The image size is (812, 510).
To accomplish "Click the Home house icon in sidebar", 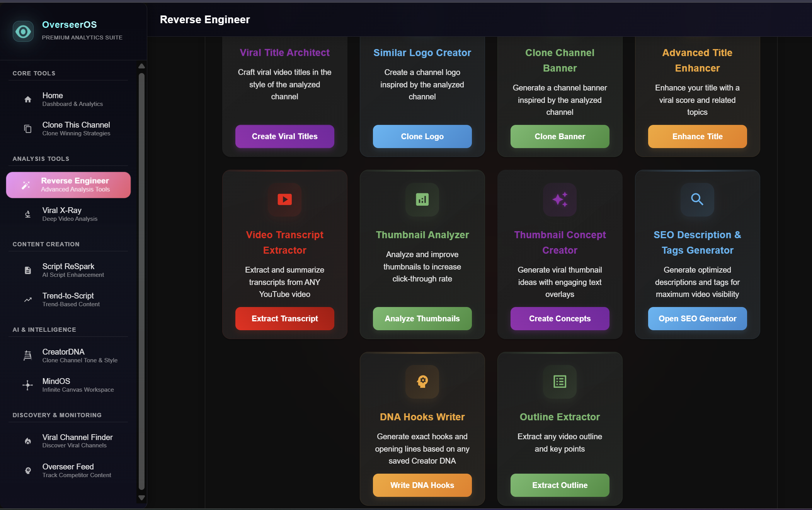I will 28,99.
